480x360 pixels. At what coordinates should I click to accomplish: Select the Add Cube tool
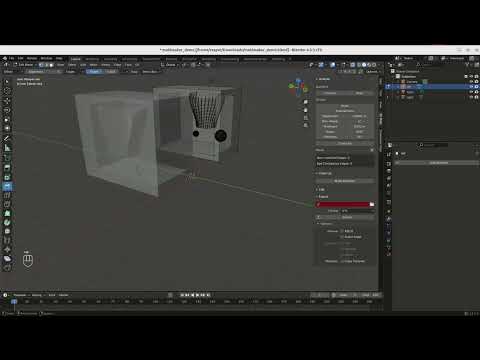pos(7,158)
